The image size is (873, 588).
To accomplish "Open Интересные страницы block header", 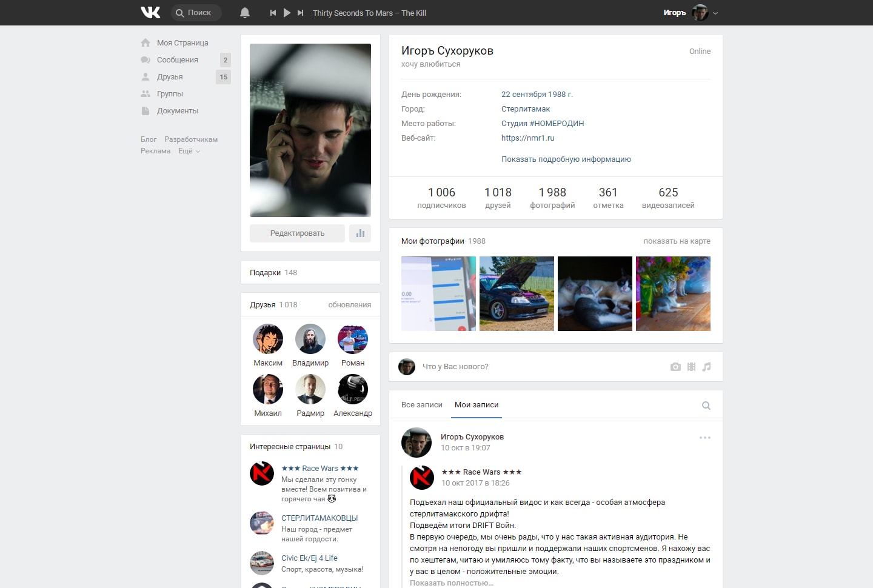I will (296, 447).
